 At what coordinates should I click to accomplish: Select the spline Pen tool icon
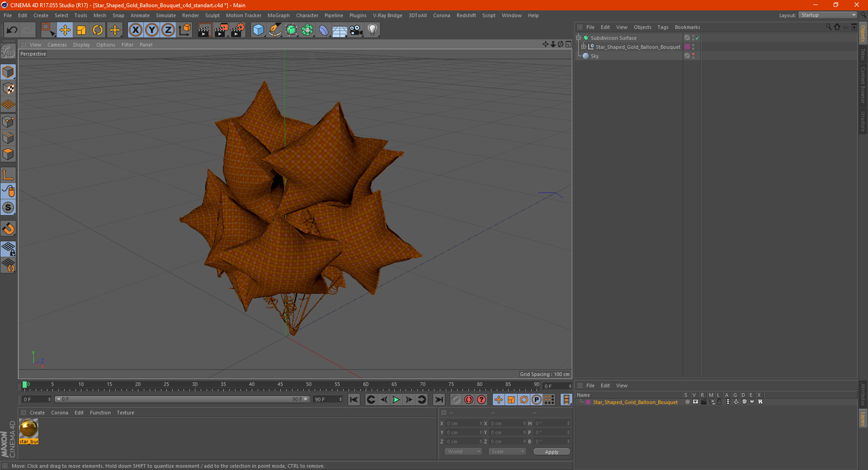pos(275,30)
